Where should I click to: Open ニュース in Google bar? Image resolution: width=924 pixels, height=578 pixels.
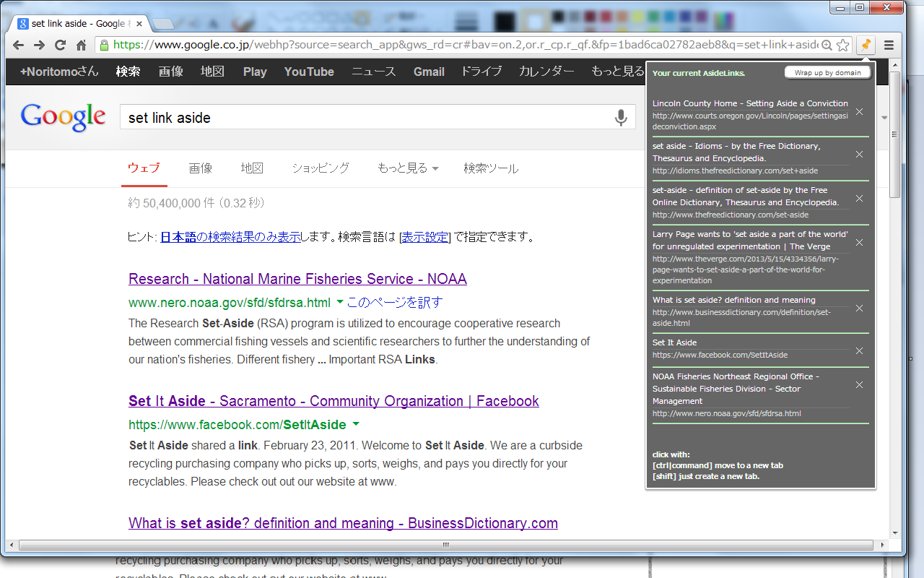pyautogui.click(x=374, y=72)
